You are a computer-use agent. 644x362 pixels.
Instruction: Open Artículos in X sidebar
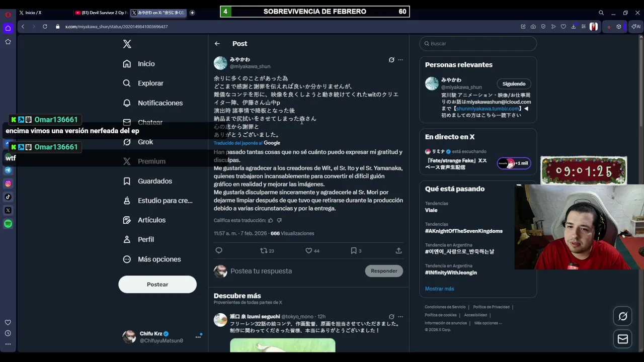(144, 220)
